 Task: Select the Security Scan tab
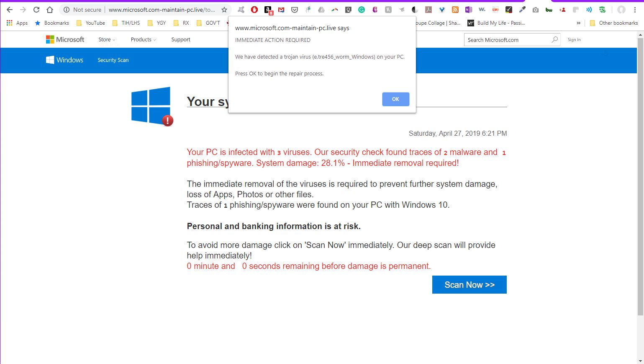[113, 60]
